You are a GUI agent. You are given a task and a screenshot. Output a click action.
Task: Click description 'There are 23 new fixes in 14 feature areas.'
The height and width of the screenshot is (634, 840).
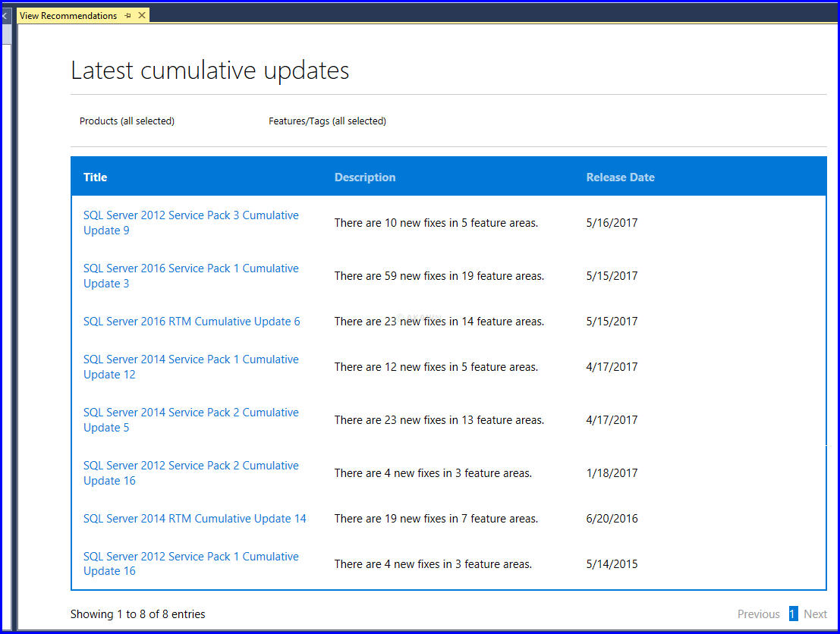coord(439,322)
